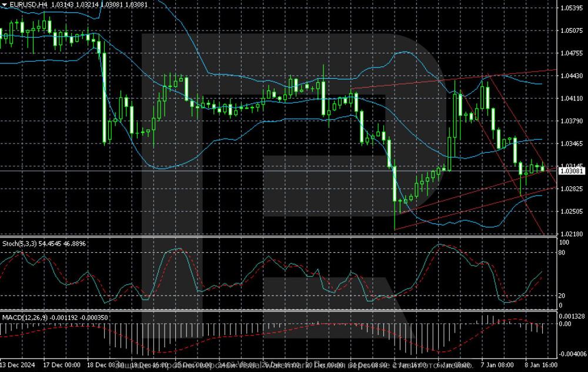588x372 pixels.
Task: Click the 1.02180 level on price scale
Action: pyautogui.click(x=572, y=234)
